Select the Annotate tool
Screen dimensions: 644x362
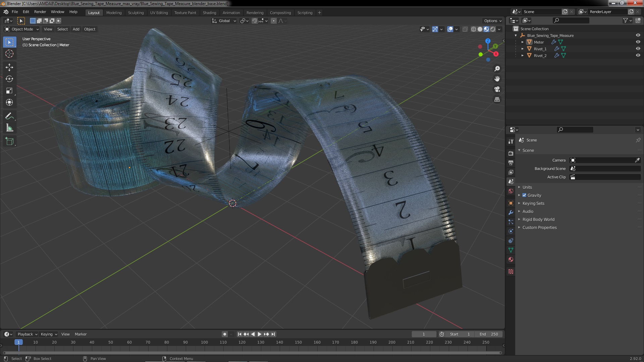(x=9, y=116)
